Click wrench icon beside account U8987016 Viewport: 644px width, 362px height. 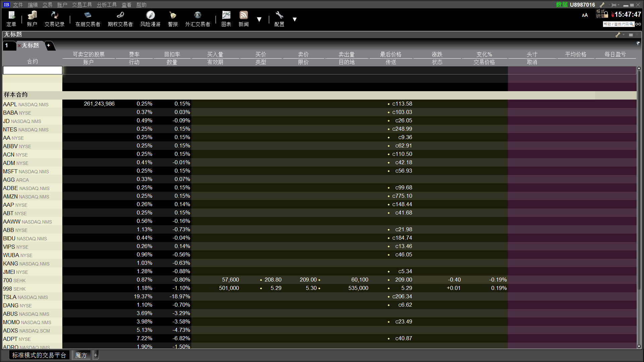coord(602,5)
